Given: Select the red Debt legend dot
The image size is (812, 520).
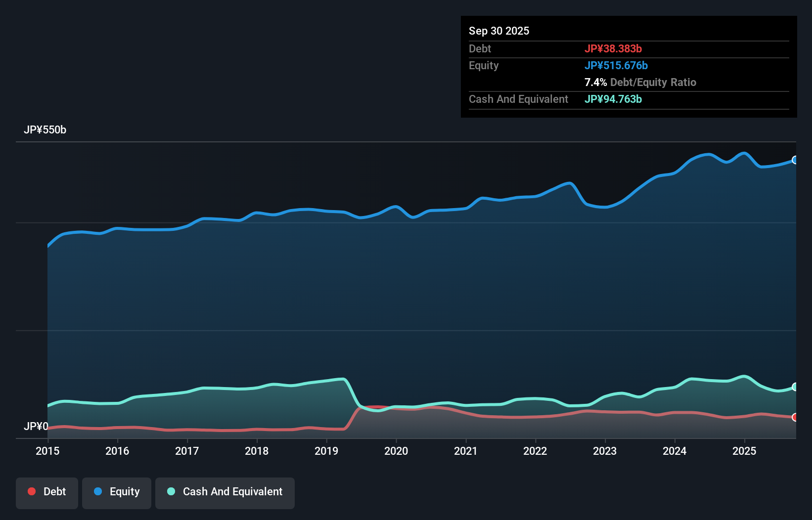Looking at the screenshot, I should [x=31, y=491].
